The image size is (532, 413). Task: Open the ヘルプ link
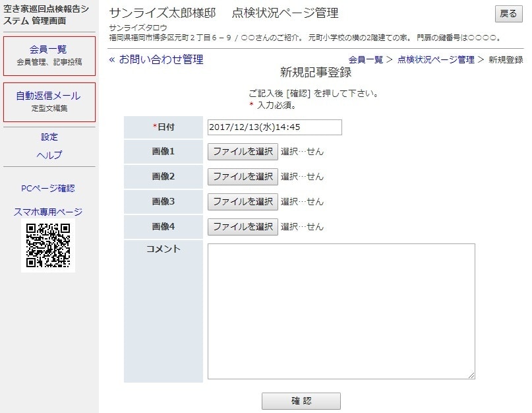[x=49, y=155]
